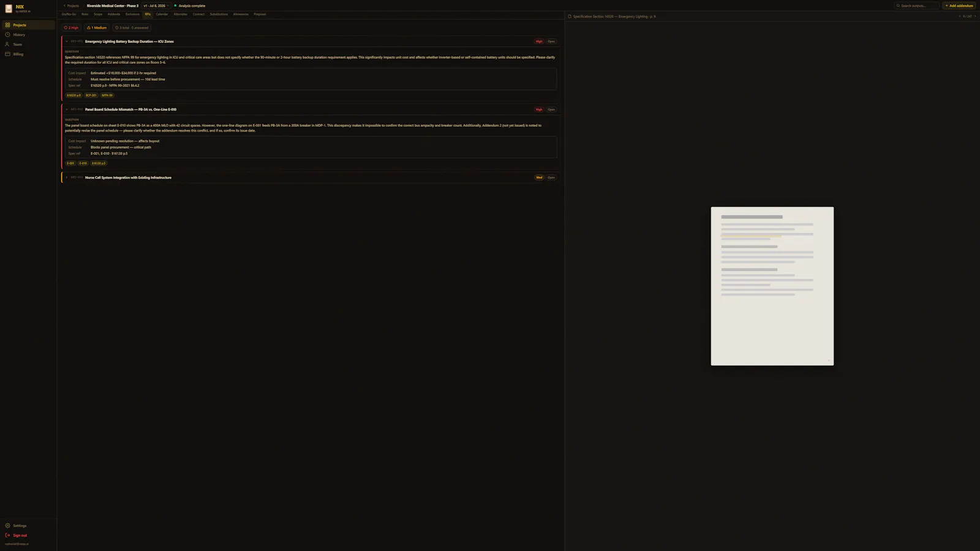Click High badge on Emergency Lighting RFI
The height and width of the screenshot is (551, 980).
coord(539,42)
